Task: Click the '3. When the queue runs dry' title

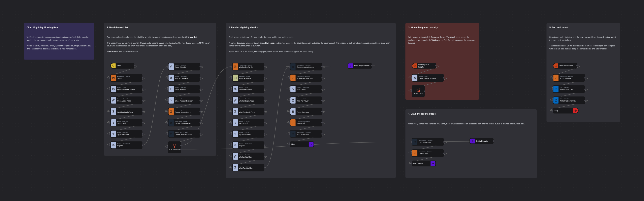Action: point(423,28)
